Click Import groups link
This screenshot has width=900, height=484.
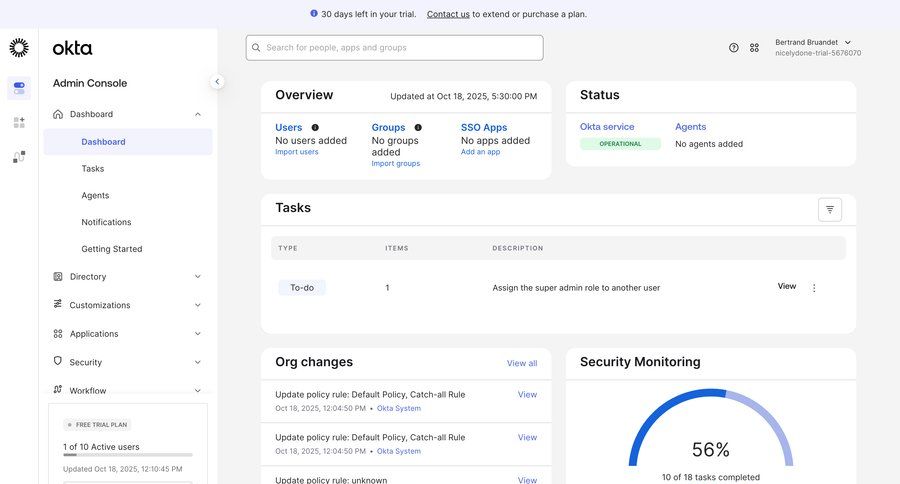[x=395, y=163]
